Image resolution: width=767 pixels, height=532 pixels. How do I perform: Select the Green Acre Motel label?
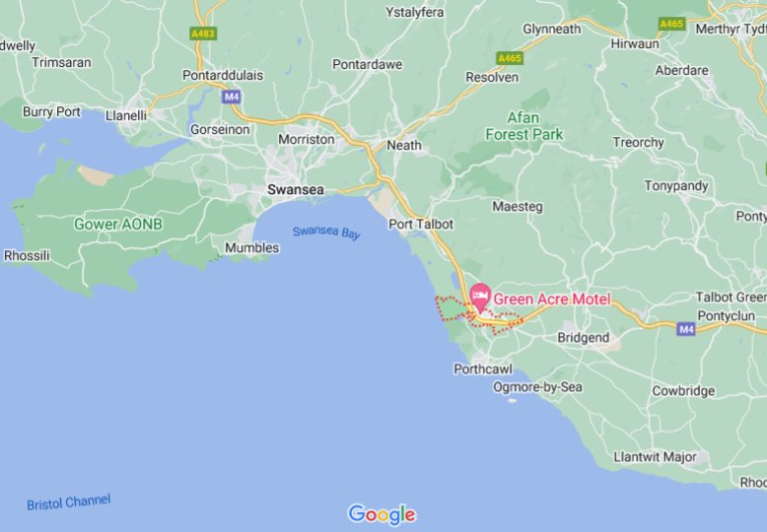pyautogui.click(x=552, y=299)
